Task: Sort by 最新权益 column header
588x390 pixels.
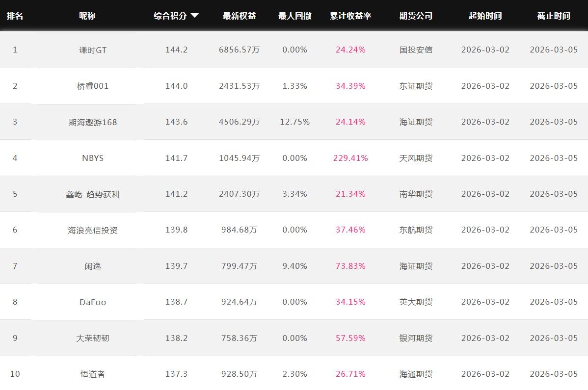Action: (x=239, y=16)
